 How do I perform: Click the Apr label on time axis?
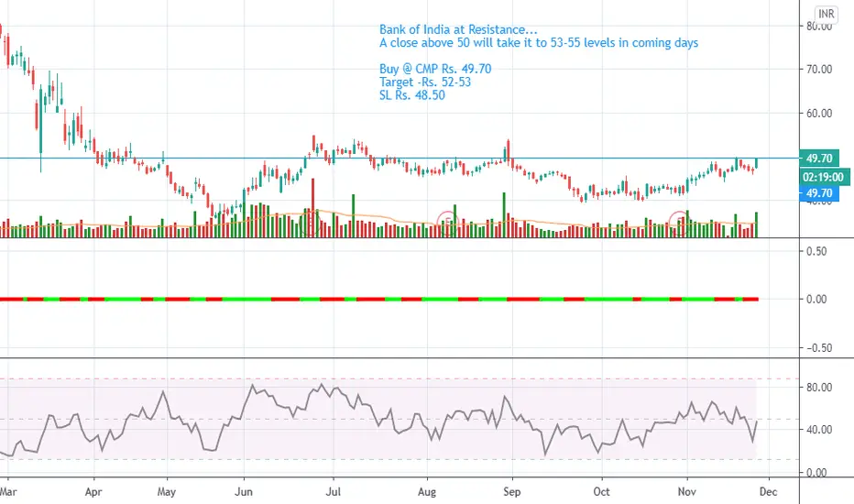pos(93,492)
